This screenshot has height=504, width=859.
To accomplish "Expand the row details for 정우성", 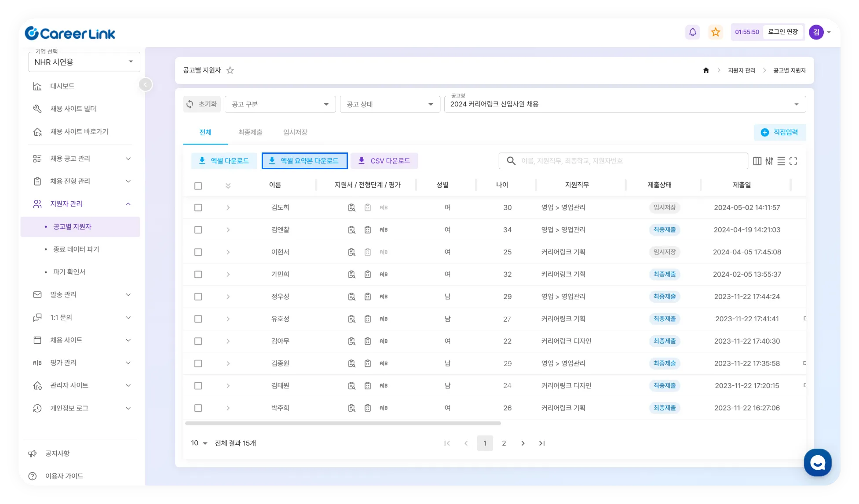I will (x=228, y=297).
